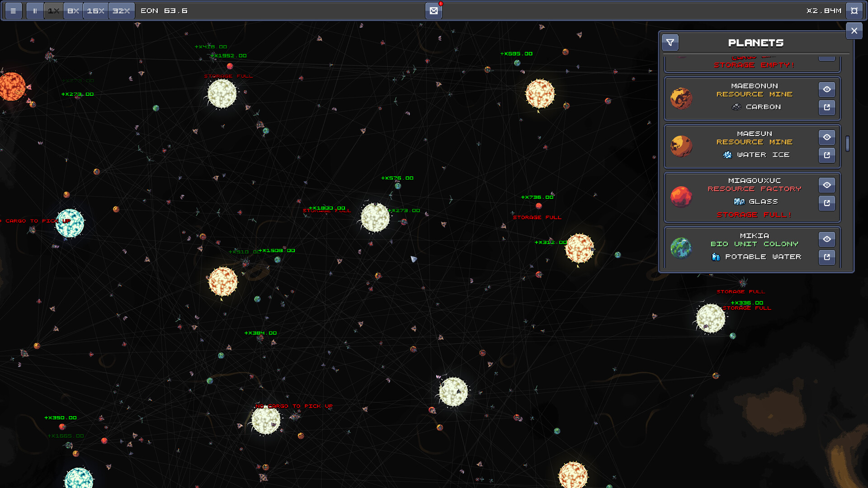
Task: Click the Glass resource icon on Miagouxuc
Action: pyautogui.click(x=740, y=202)
